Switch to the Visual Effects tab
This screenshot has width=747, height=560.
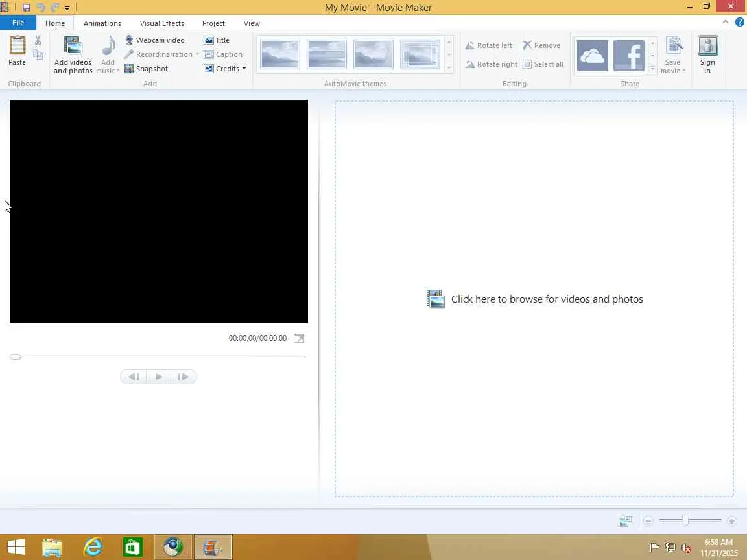[162, 23]
